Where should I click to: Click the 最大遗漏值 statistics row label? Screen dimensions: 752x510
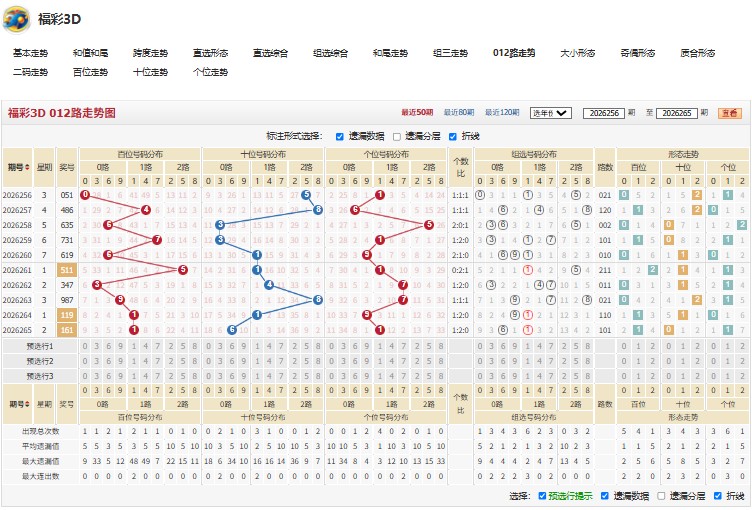tap(41, 462)
